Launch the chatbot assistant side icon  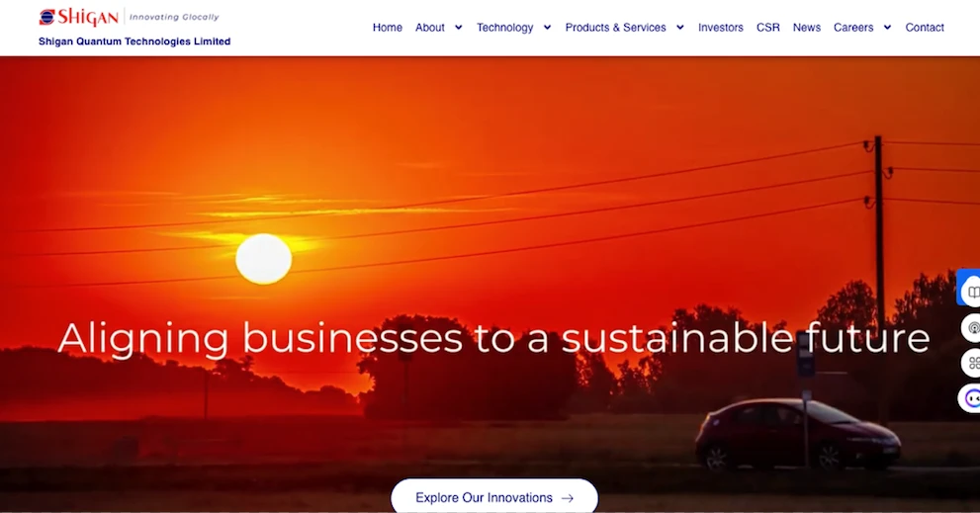(x=972, y=398)
